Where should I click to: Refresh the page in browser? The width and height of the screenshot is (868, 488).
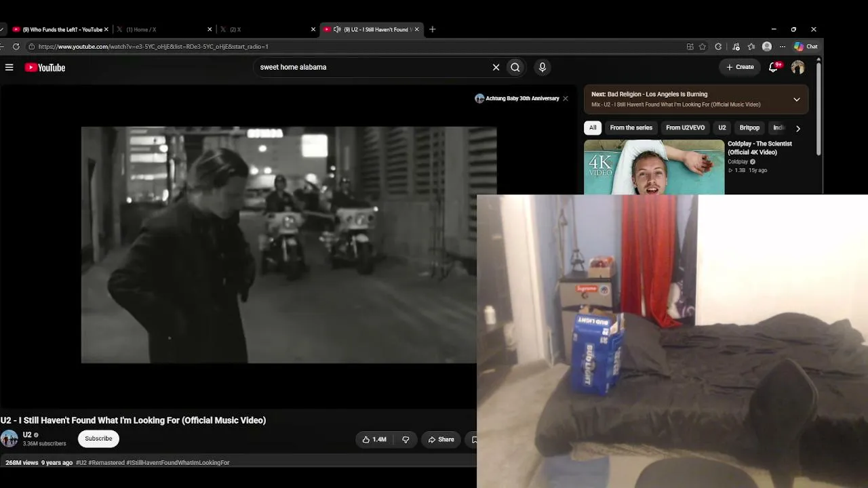click(x=16, y=47)
